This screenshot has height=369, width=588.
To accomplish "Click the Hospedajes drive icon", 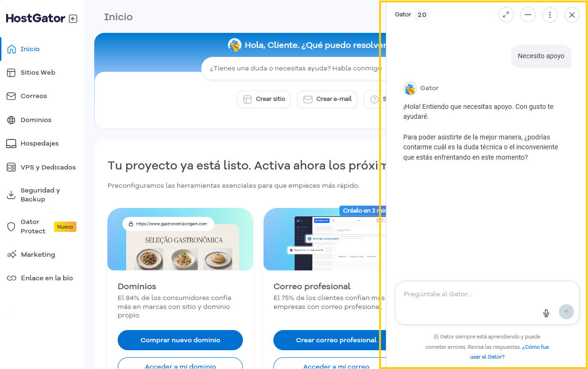I will pyautogui.click(x=11, y=144).
